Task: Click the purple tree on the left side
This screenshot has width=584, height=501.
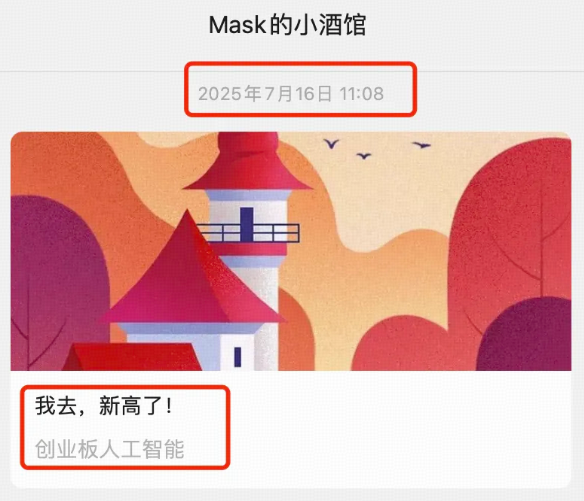Action: point(56,283)
